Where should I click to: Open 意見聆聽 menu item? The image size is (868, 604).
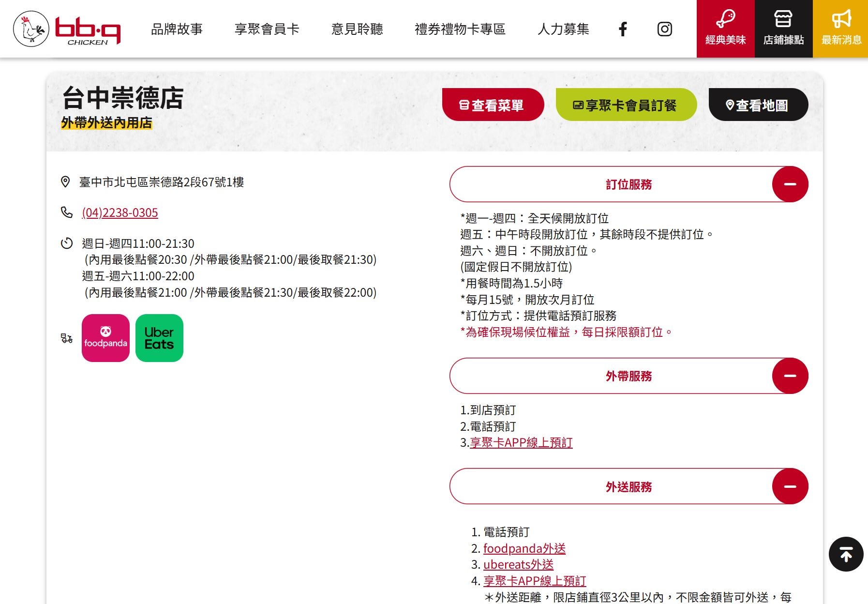point(357,29)
